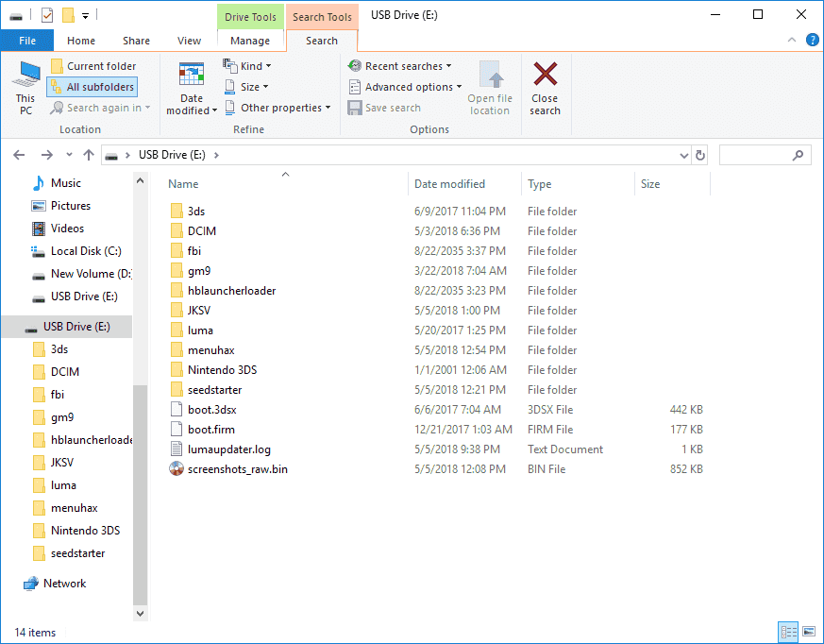Click the USB Drive (E:) breadcrumb in address bar
This screenshot has height=644, width=824.
[172, 155]
